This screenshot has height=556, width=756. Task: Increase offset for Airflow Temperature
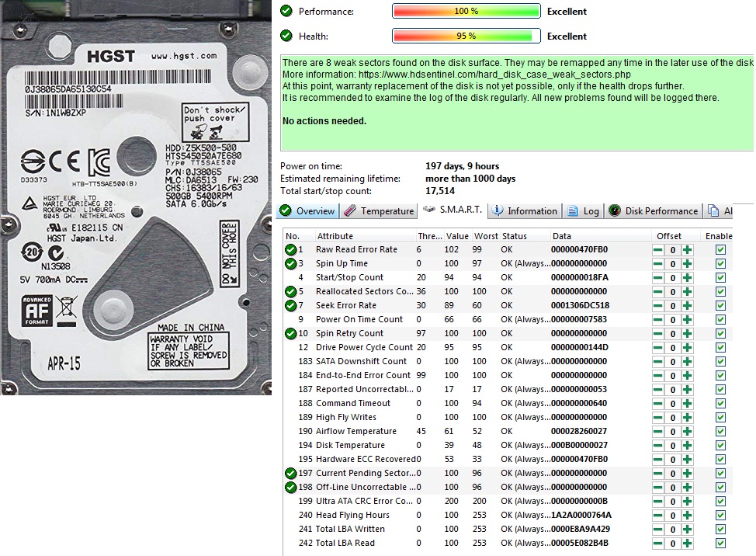point(687,432)
